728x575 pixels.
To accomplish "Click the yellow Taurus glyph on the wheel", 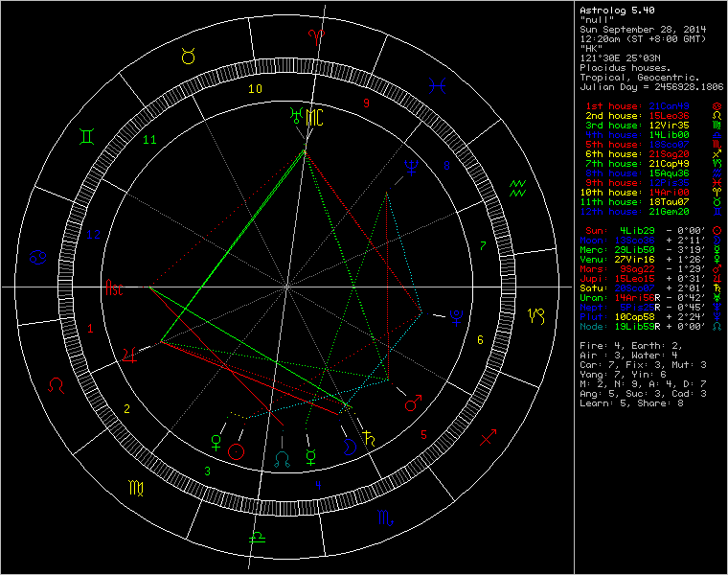I will [188, 57].
